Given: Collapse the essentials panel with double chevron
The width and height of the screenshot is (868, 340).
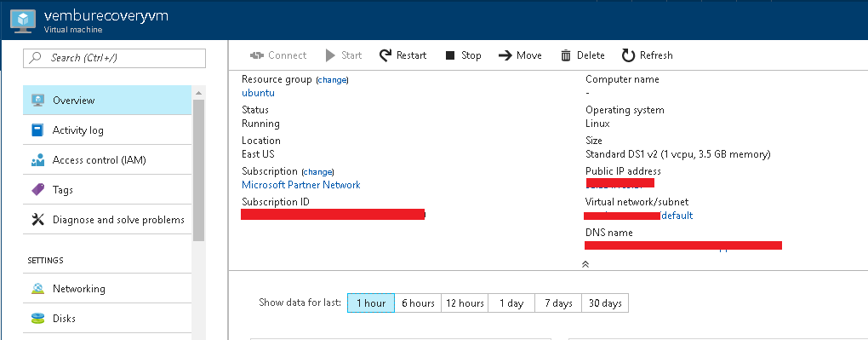Looking at the screenshot, I should pos(585,264).
